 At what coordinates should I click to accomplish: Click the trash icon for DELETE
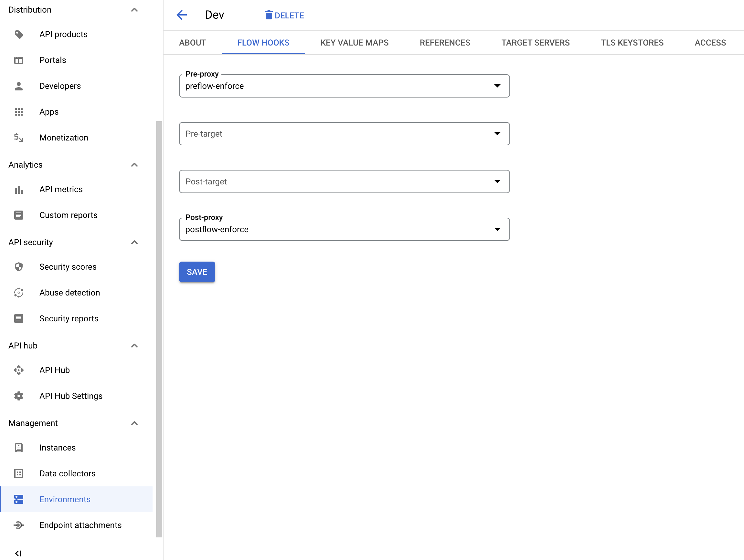(268, 15)
